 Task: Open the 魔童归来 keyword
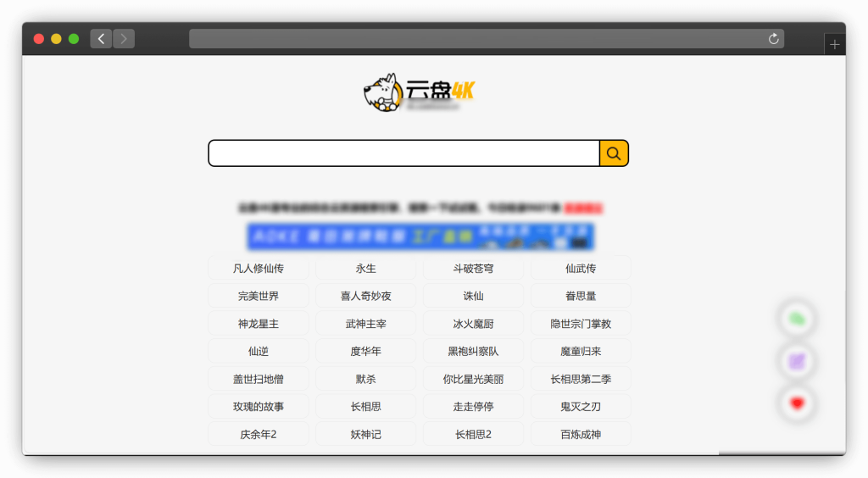[x=581, y=352]
